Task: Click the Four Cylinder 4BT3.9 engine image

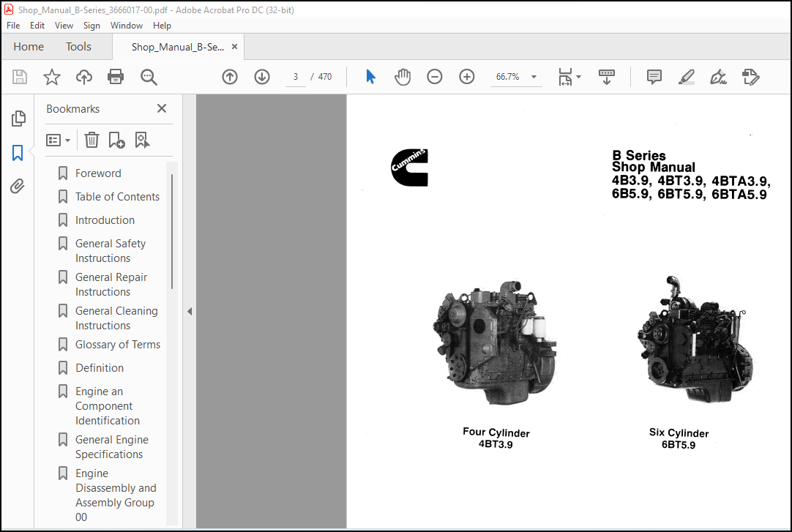Action: coord(495,342)
